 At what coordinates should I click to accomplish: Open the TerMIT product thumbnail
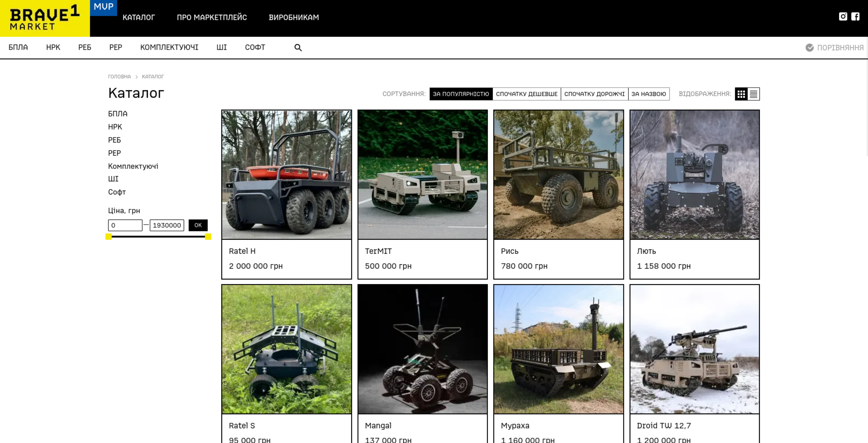click(422, 174)
